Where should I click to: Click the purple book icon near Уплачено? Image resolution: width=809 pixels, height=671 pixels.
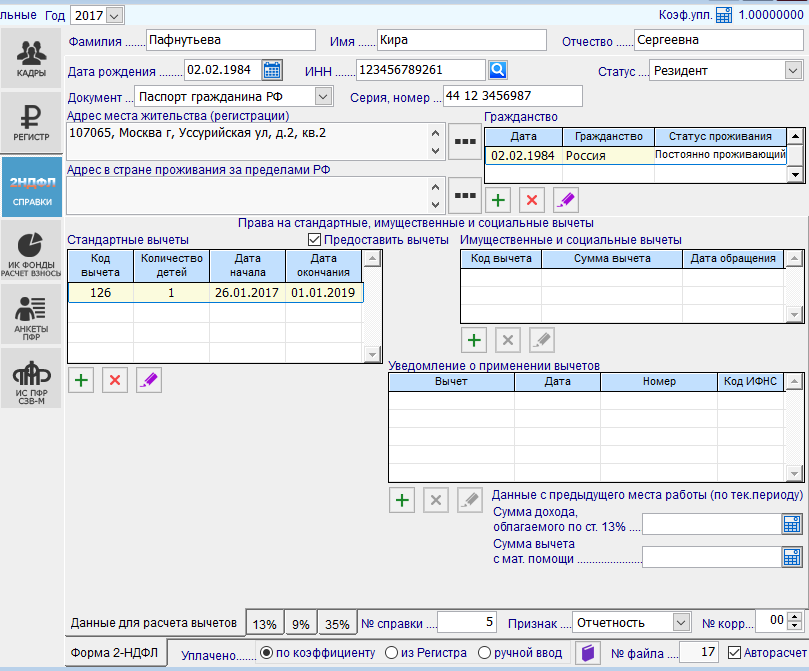tap(588, 653)
